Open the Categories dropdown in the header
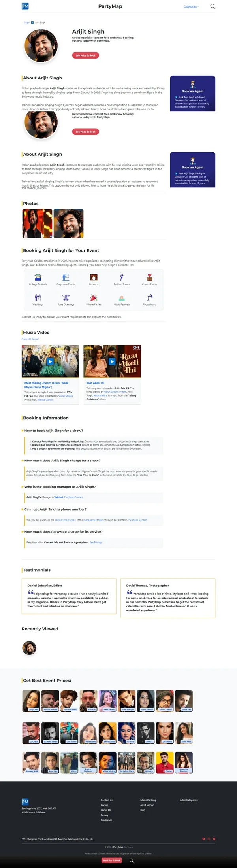 (x=191, y=6)
